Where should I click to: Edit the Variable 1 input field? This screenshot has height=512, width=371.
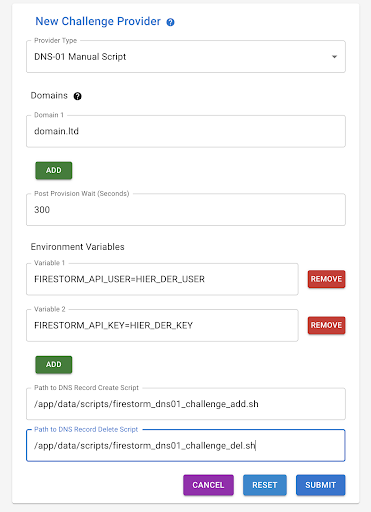pos(162,279)
